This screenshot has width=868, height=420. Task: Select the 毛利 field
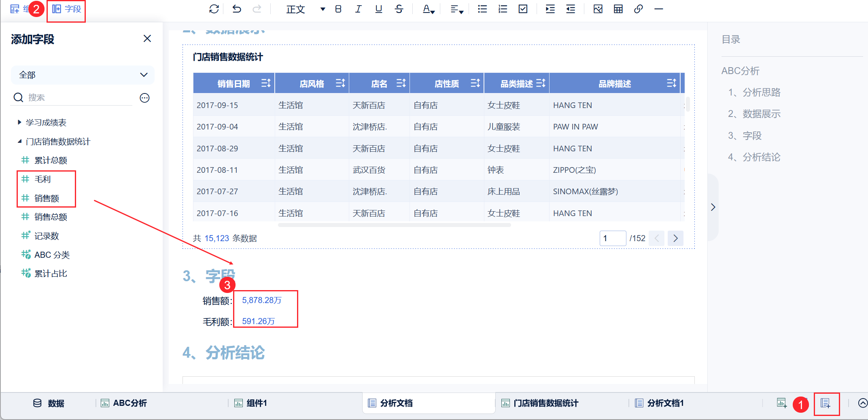click(x=36, y=179)
